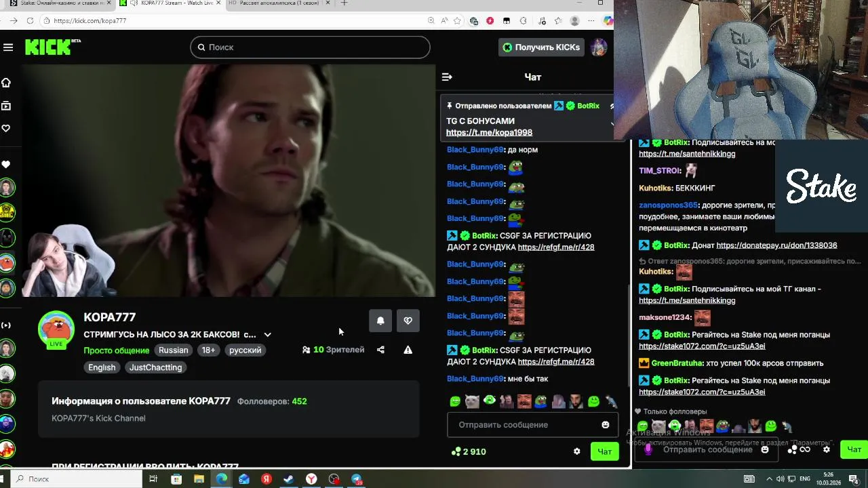Switch to the Stake casino browser tab
This screenshot has width=868, height=488.
click(x=58, y=3)
